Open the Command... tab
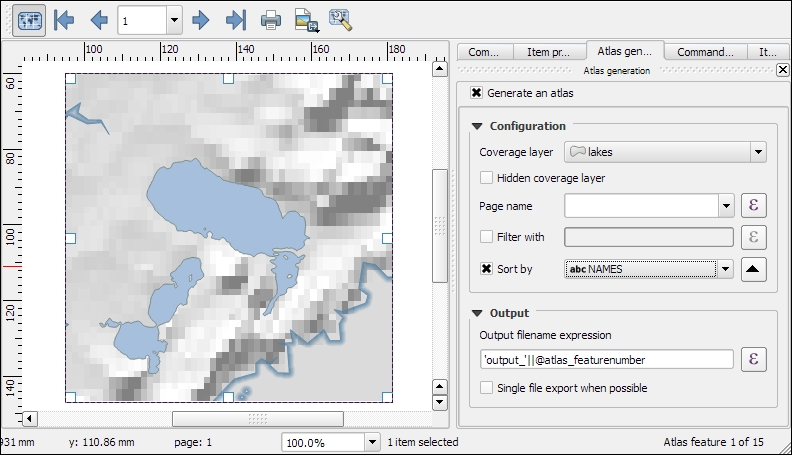Viewport: 792px width, 455px height. 705,52
